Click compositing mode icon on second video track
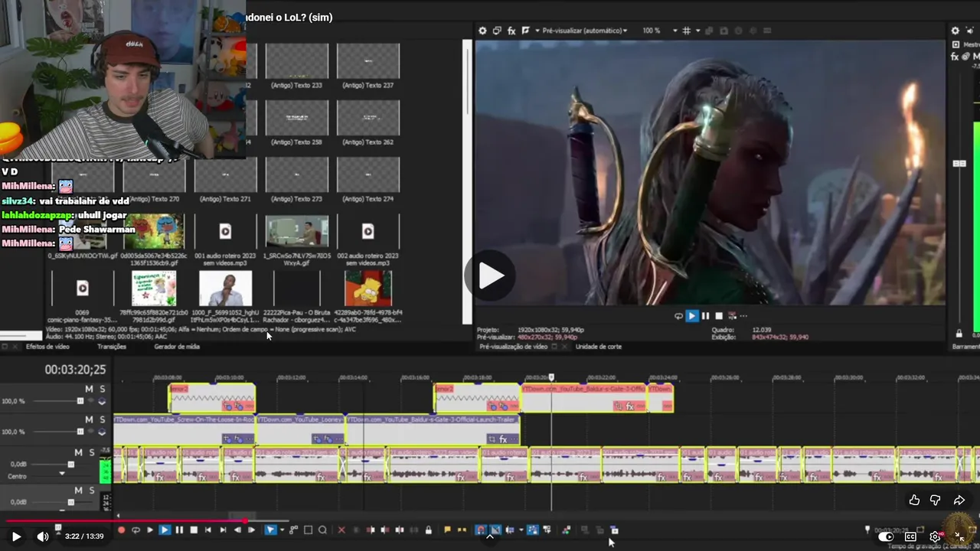 pyautogui.click(x=102, y=432)
